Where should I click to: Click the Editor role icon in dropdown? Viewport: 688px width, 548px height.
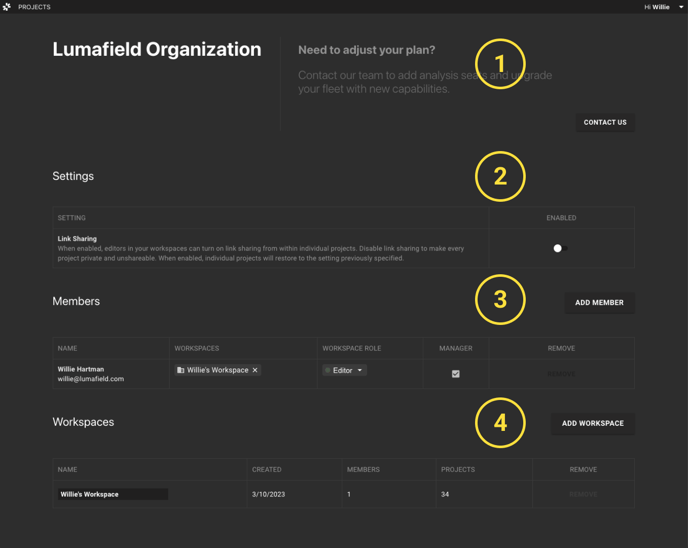(x=327, y=370)
